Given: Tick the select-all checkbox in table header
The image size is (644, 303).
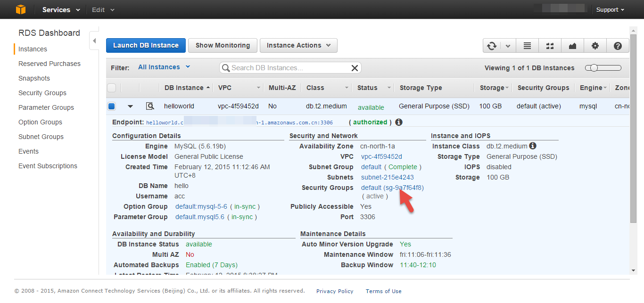Looking at the screenshot, I should coord(112,88).
